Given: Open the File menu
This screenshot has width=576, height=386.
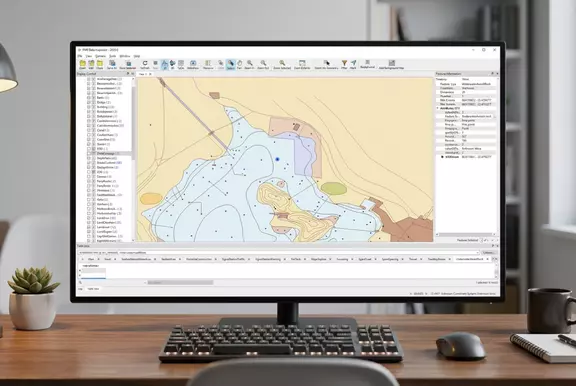Looking at the screenshot, I should click(80, 56).
